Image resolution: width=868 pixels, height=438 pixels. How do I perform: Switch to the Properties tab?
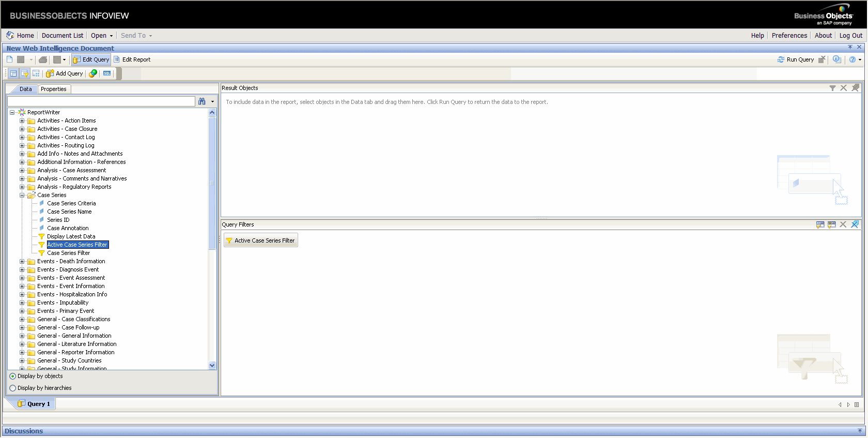(54, 89)
